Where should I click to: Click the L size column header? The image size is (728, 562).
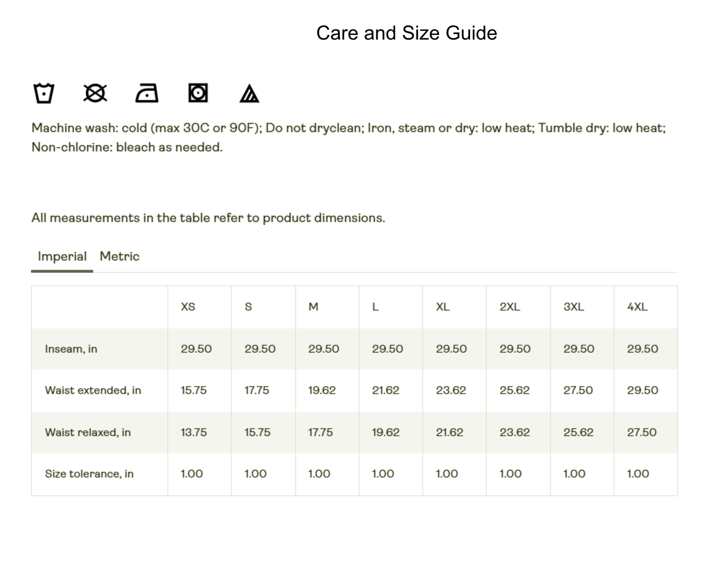[x=375, y=307]
